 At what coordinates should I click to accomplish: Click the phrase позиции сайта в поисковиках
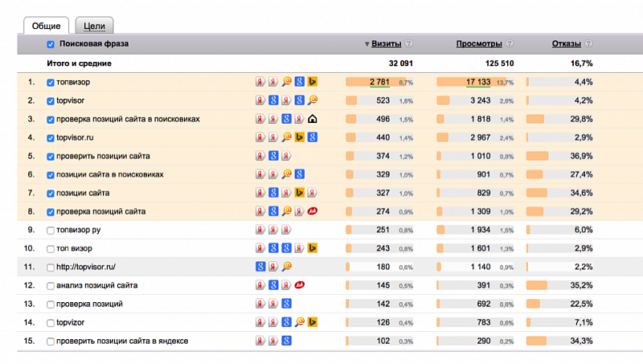[110, 174]
